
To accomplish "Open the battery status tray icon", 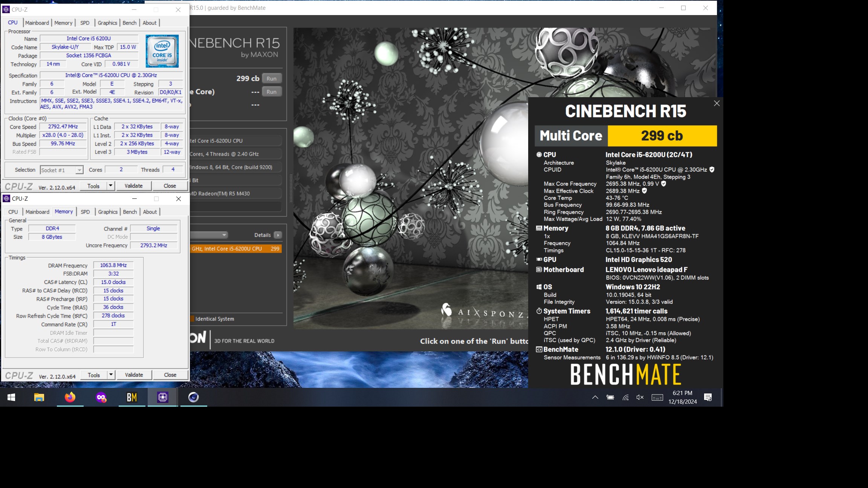I will 610,397.
